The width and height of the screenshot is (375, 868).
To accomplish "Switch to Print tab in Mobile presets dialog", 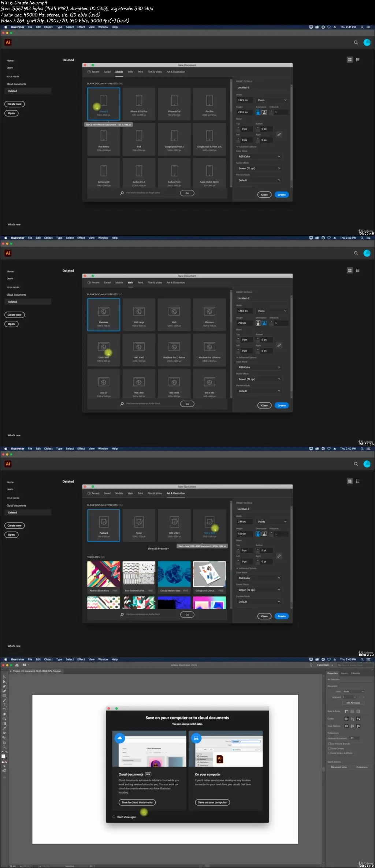I will click(x=140, y=72).
